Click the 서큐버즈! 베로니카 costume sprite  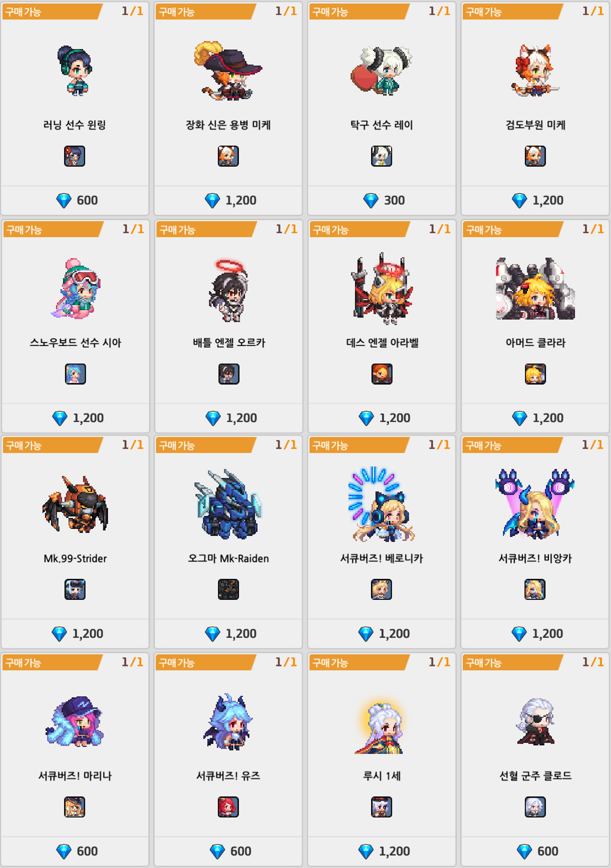[x=381, y=504]
